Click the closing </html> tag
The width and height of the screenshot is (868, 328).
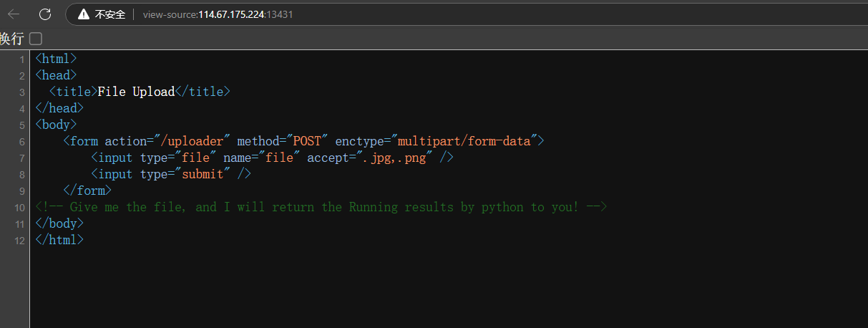[59, 240]
